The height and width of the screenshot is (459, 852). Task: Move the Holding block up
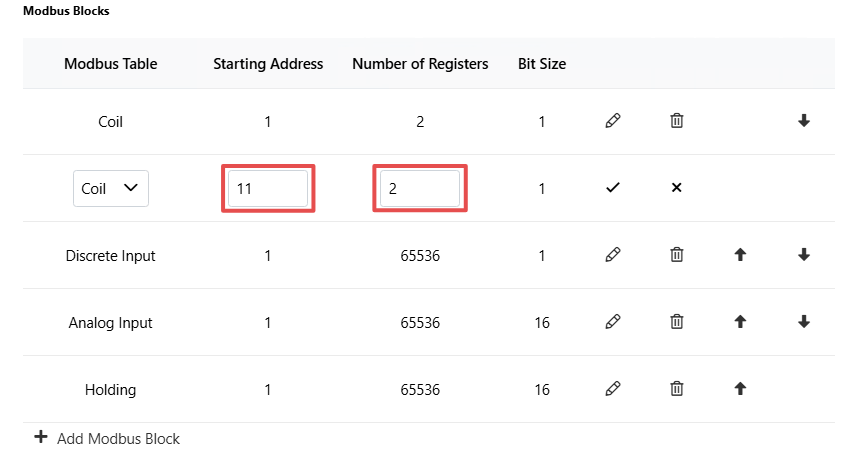tap(740, 389)
